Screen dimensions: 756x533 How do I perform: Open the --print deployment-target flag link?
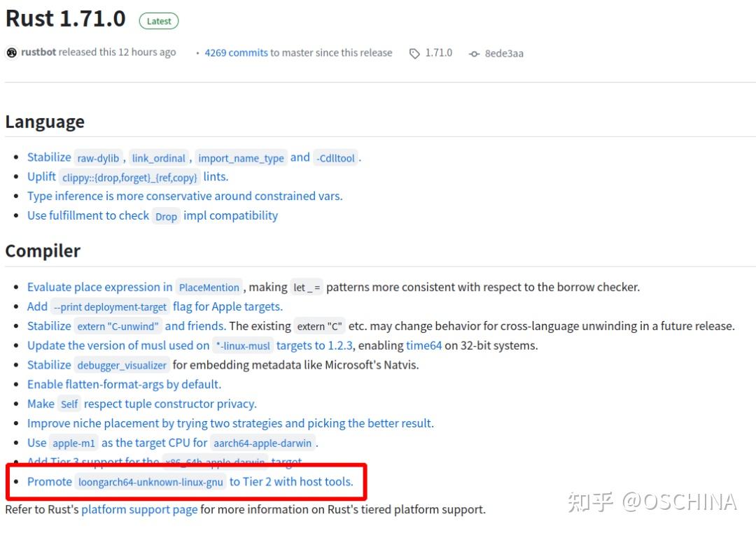click(155, 306)
